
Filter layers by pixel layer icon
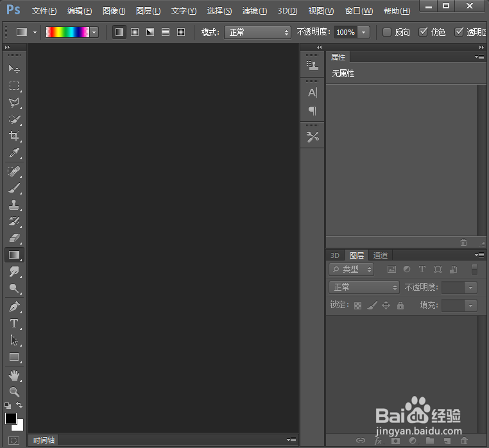tap(391, 269)
